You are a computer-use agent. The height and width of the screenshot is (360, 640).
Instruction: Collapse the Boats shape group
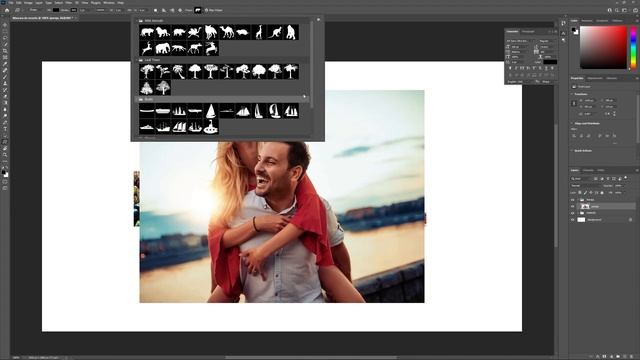[136, 99]
